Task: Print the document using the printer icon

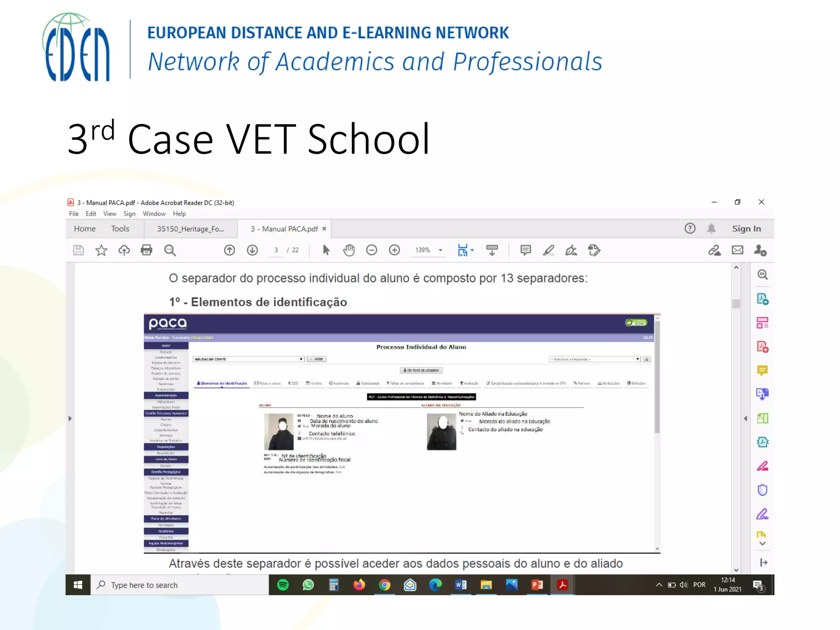Action: [x=146, y=250]
